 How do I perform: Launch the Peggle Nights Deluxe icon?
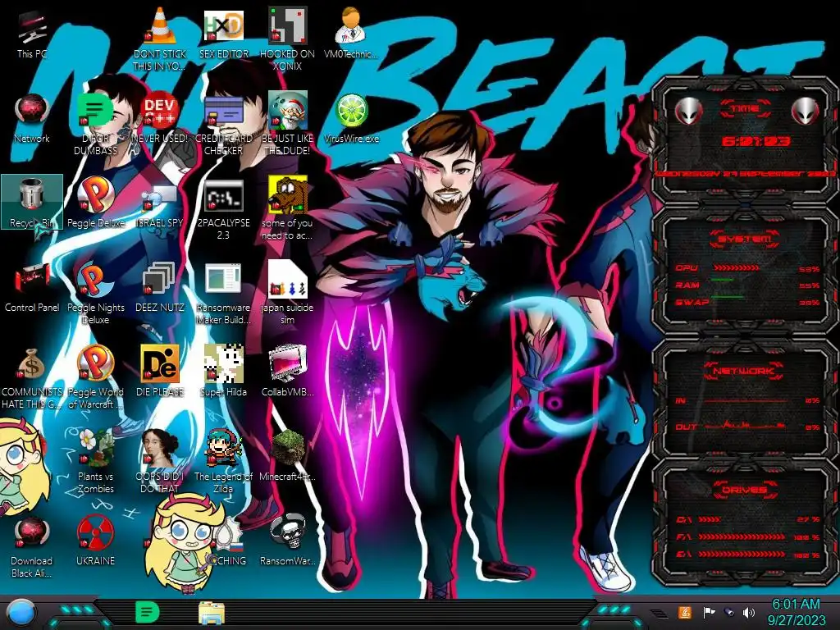point(95,280)
